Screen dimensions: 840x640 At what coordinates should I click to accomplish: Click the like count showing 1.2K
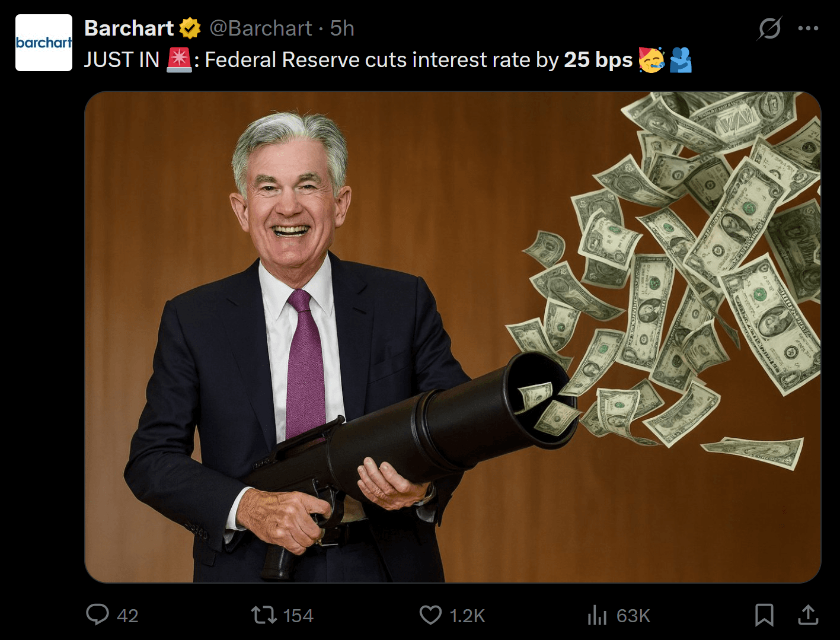(x=467, y=616)
